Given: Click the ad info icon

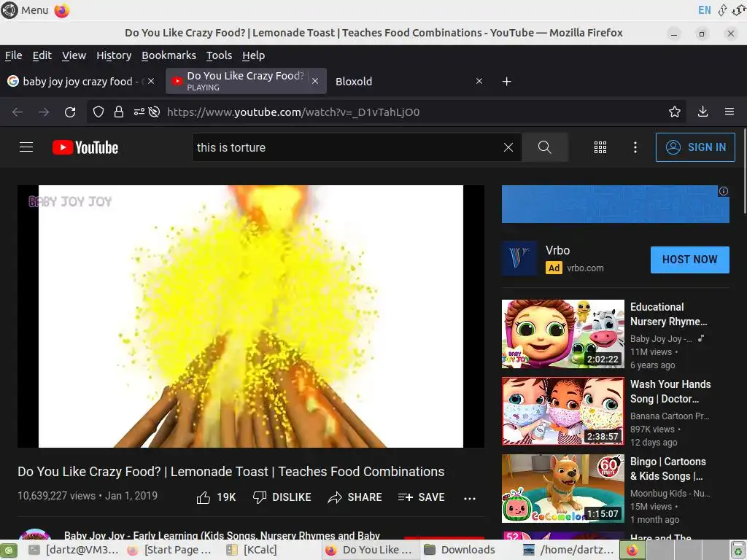Looking at the screenshot, I should tap(723, 191).
